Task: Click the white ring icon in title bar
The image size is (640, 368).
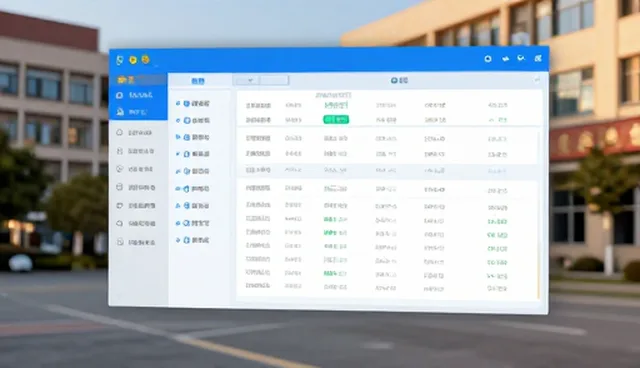Action: pyautogui.click(x=488, y=59)
